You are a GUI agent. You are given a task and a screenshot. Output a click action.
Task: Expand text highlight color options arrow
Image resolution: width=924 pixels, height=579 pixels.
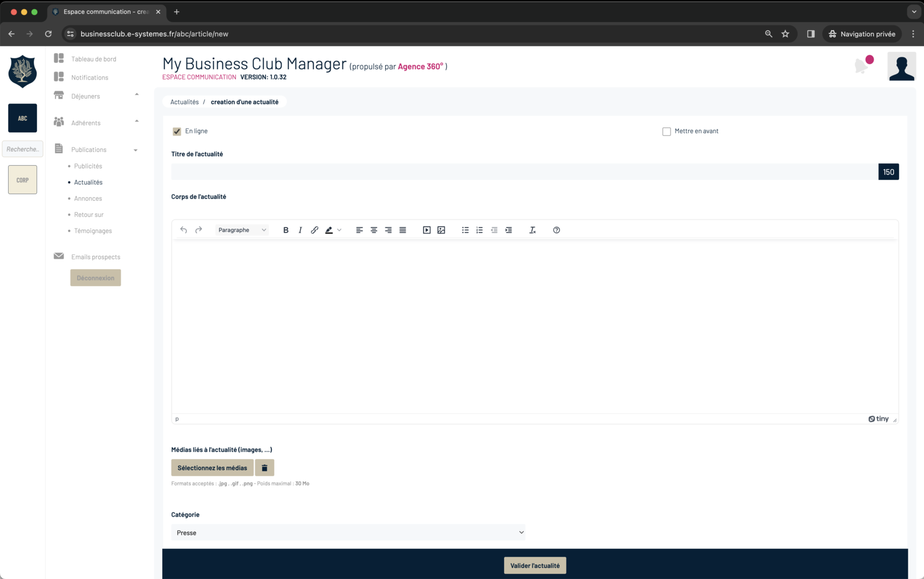pos(340,230)
